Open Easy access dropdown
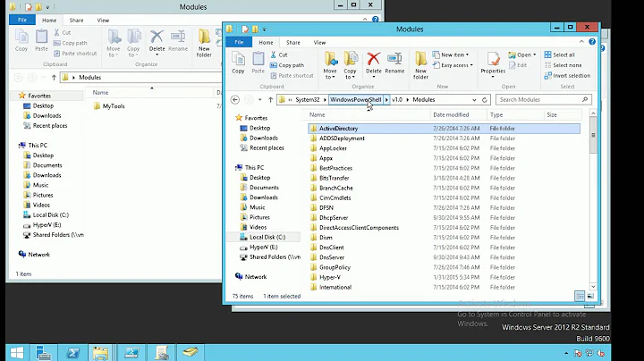The height and width of the screenshot is (361, 644). pos(453,65)
